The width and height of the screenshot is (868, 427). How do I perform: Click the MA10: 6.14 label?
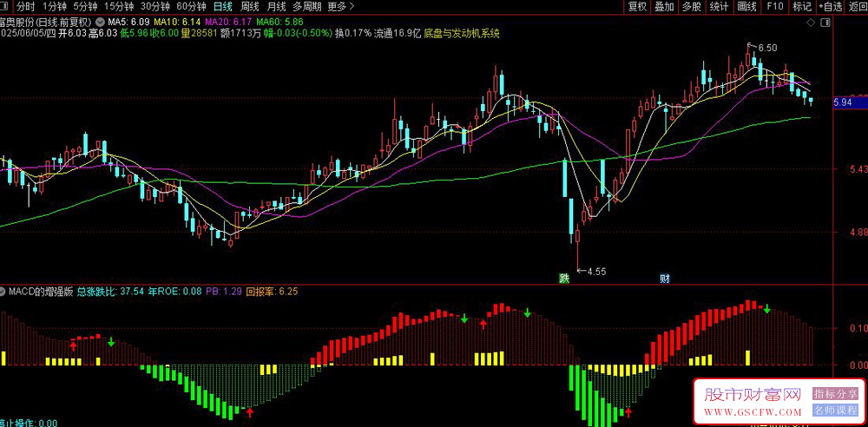tap(177, 23)
